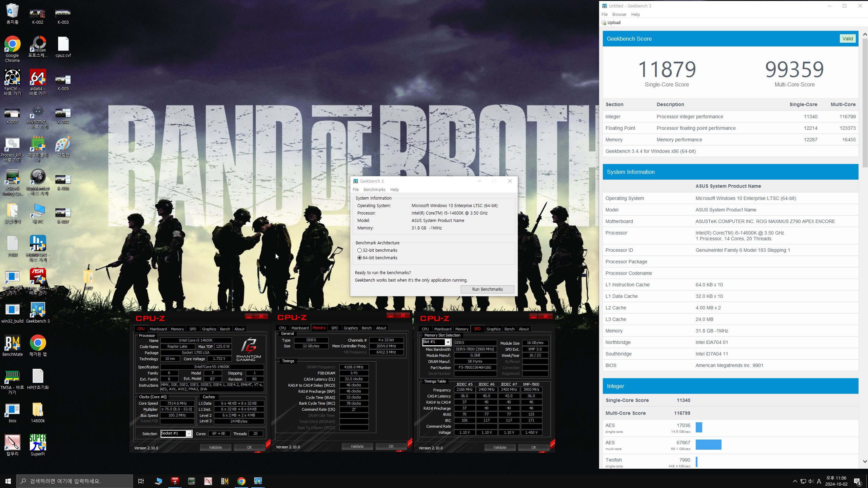Click the Valid badge in Geekbench Score header
This screenshot has width=868, height=488.
[x=847, y=39]
